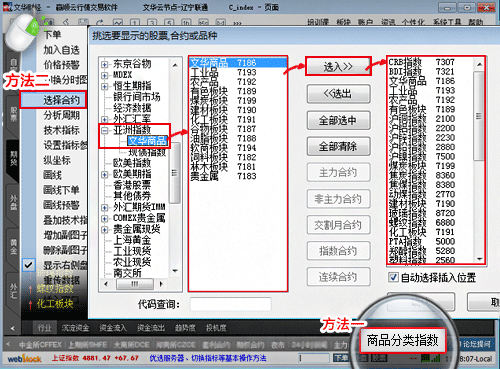The height and width of the screenshot is (369, 500).
Task: Click the down arrow of category tree scrollbar
Action: [175, 271]
